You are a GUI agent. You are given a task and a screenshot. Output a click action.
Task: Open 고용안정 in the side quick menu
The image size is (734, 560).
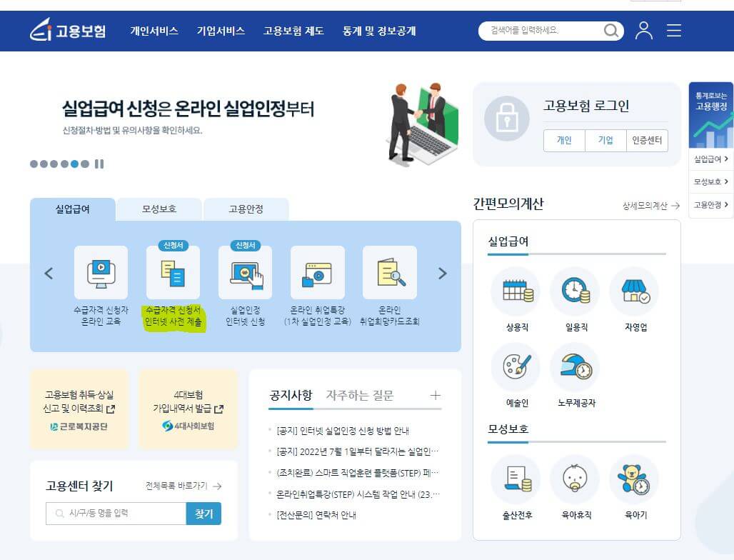coord(710,204)
